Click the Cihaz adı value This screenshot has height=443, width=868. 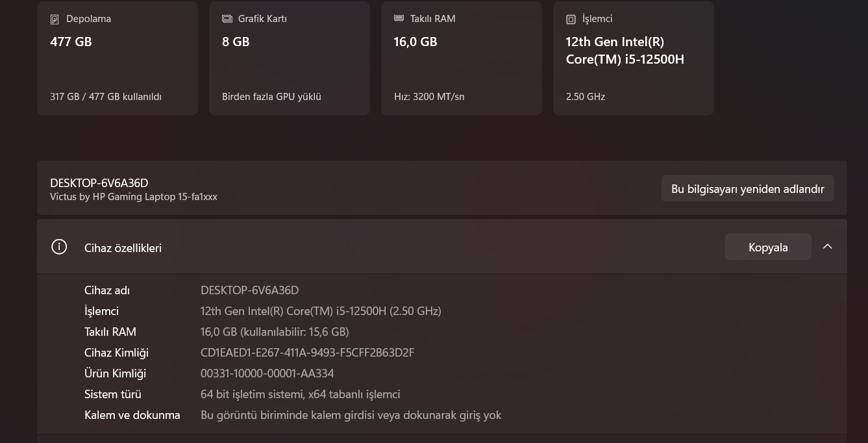coord(249,290)
